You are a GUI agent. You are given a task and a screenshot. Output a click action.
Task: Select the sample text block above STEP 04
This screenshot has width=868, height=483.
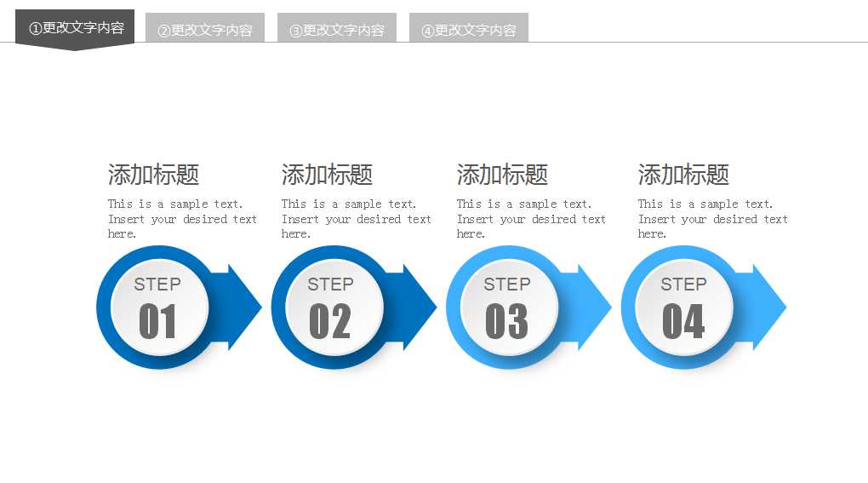[712, 219]
